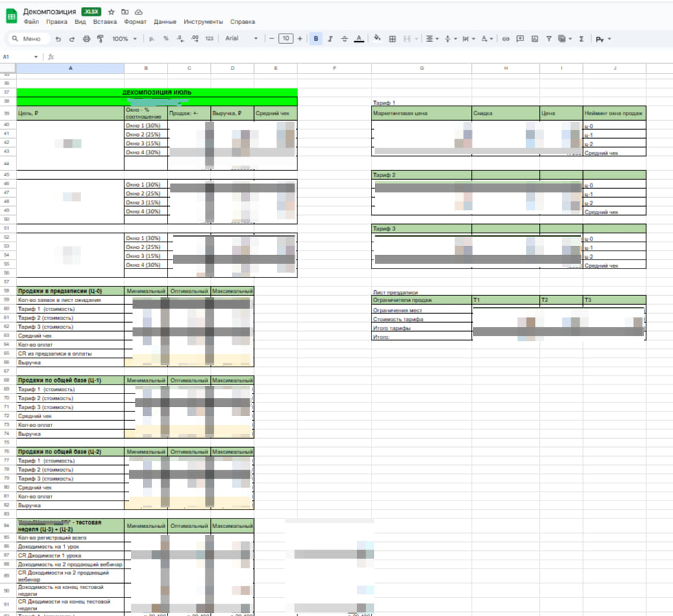Click the insert chart icon

tap(534, 39)
